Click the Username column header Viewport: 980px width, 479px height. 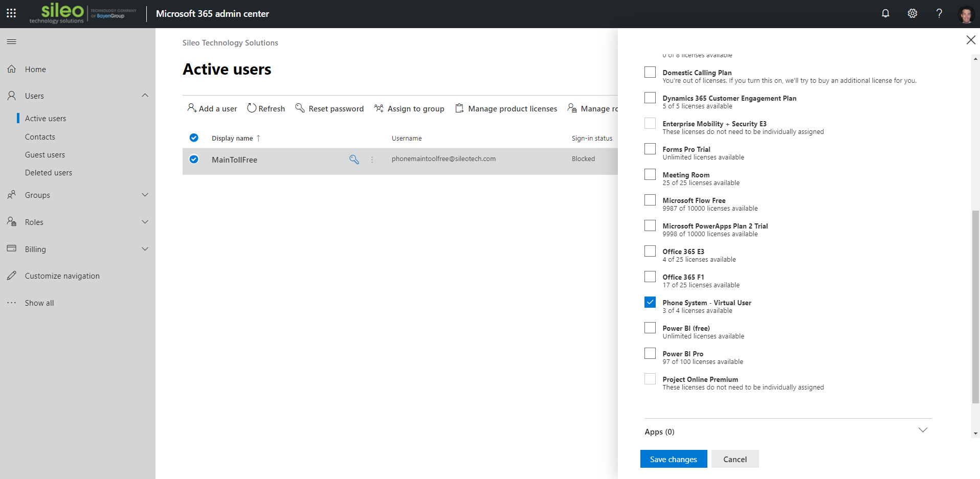pyautogui.click(x=407, y=138)
